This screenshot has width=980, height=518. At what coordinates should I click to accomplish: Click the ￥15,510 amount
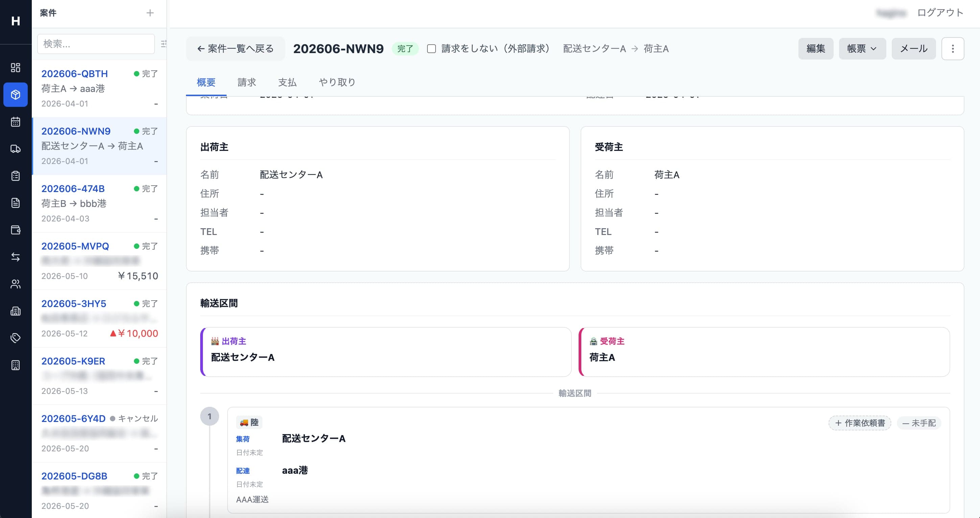(x=137, y=276)
